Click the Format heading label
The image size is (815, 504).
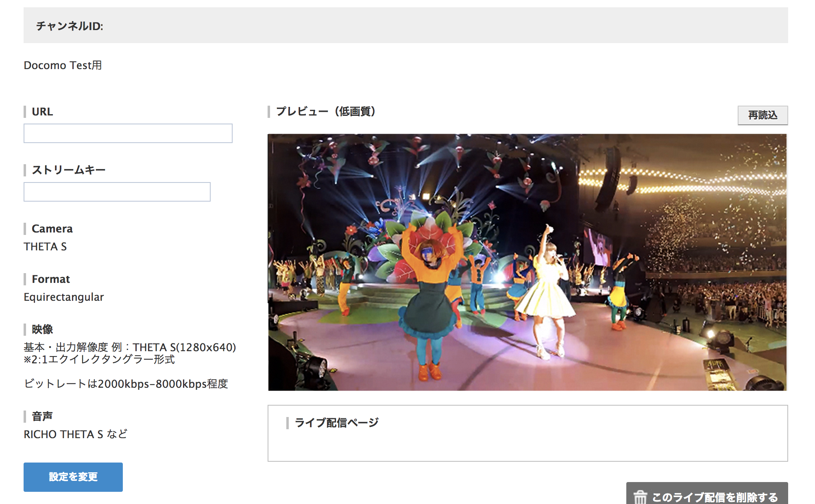click(x=51, y=279)
